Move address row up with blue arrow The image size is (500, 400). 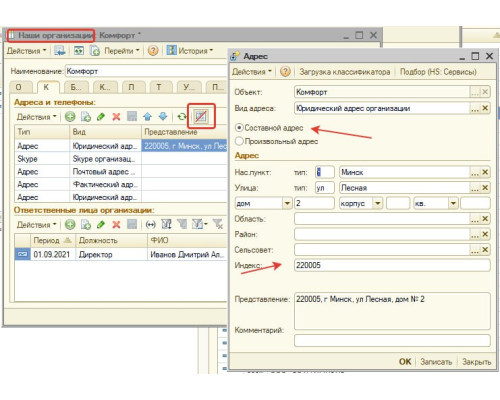[147, 117]
